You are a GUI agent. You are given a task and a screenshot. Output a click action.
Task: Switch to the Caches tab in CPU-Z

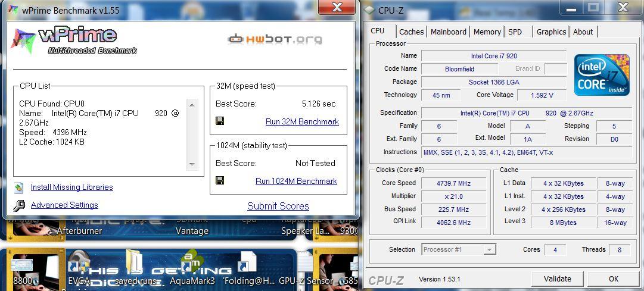(x=411, y=32)
